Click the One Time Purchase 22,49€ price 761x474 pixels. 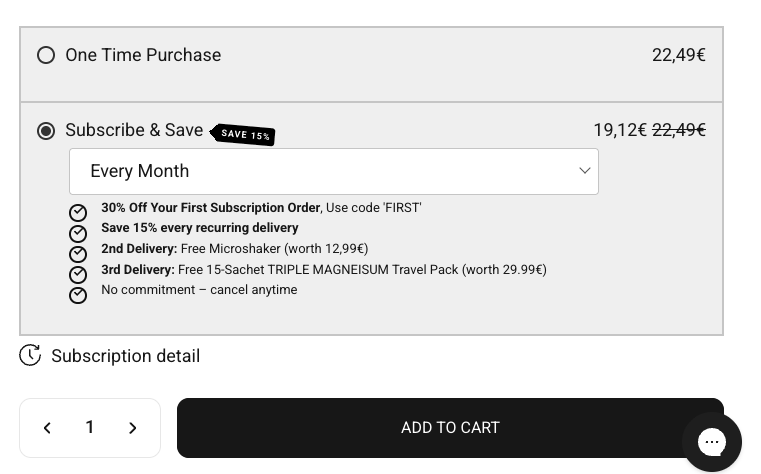[x=678, y=55]
